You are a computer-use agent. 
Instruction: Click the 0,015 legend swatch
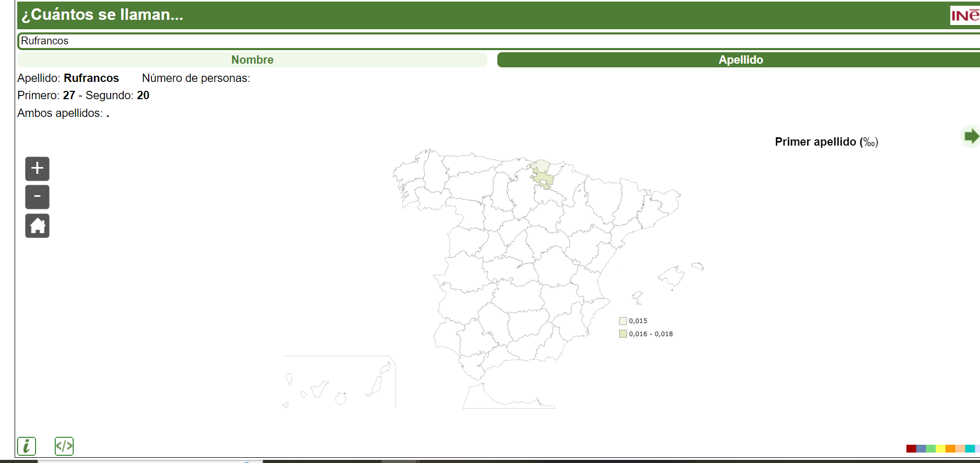[623, 321]
